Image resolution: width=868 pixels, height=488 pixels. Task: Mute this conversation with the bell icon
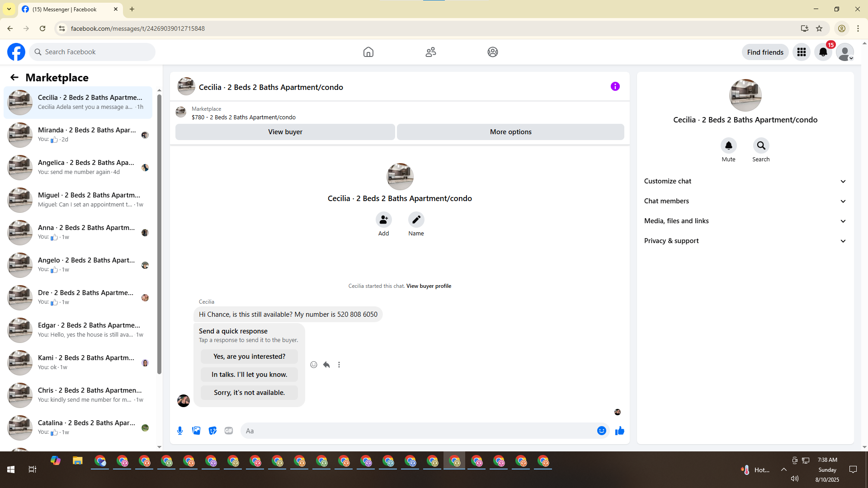point(728,145)
